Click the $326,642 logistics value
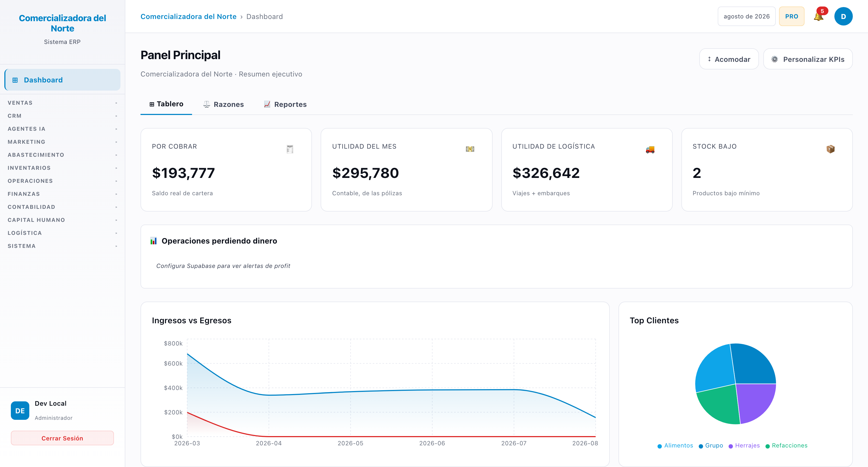 tap(546, 173)
